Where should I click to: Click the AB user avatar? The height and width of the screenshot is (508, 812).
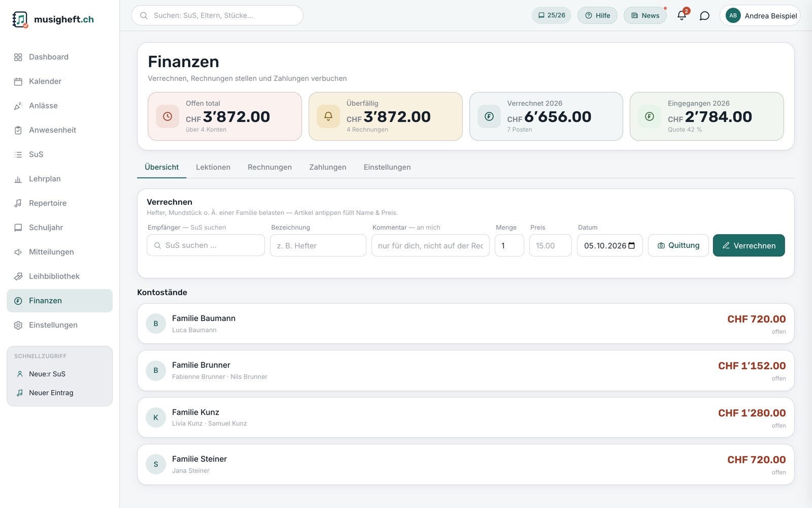[733, 16]
